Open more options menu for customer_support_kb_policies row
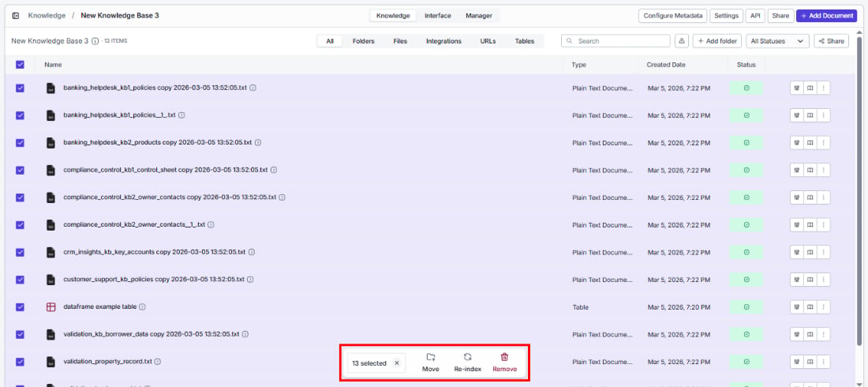Screen dimensions: 868x387 (x=824, y=280)
